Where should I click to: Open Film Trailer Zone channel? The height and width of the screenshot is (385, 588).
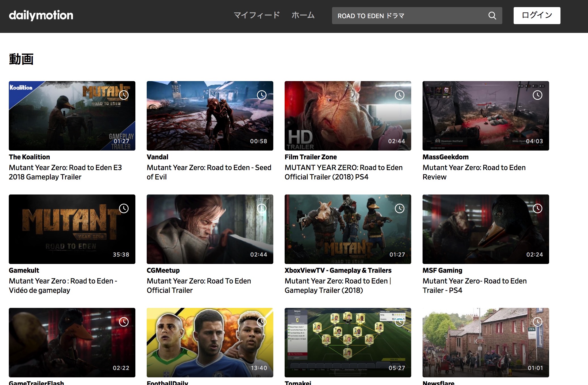(311, 157)
